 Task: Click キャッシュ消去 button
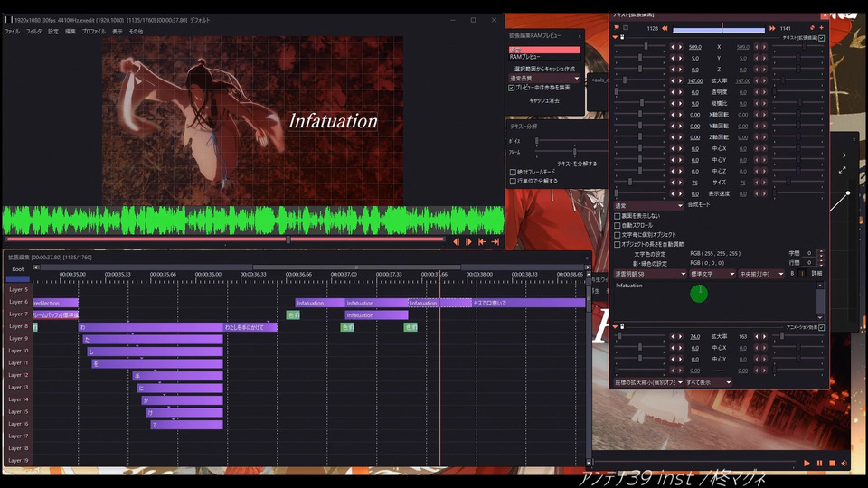point(544,100)
